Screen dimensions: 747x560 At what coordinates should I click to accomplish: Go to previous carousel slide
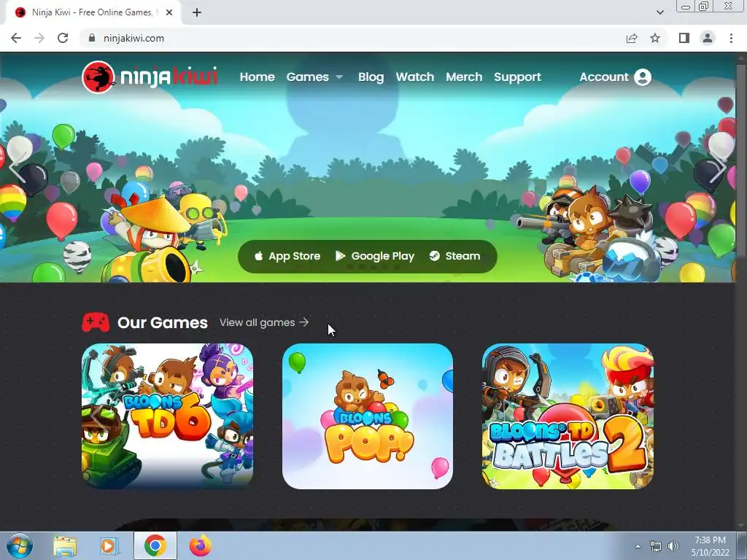click(x=18, y=168)
